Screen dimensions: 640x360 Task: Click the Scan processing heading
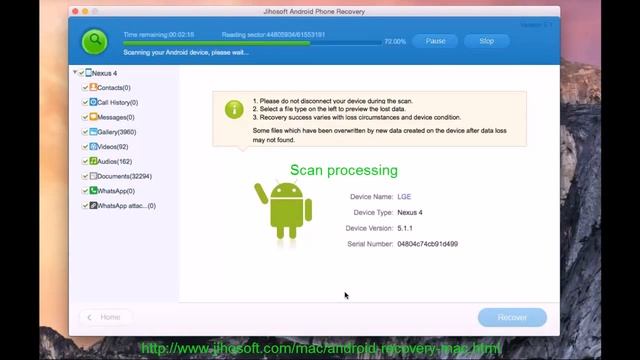click(x=344, y=170)
